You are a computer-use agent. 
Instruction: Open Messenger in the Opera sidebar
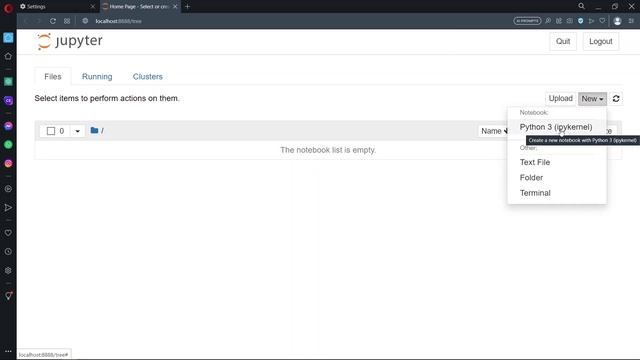coord(8,126)
